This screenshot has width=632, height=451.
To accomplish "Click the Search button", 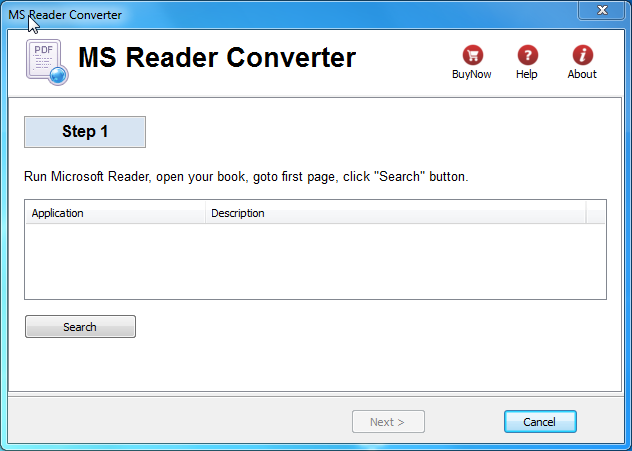I will [x=80, y=326].
